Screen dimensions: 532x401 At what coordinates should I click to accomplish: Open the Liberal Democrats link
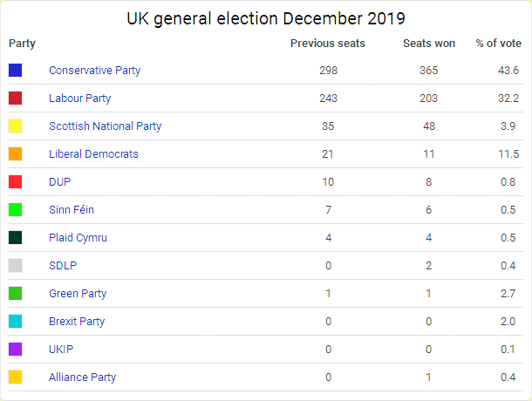[x=93, y=153]
